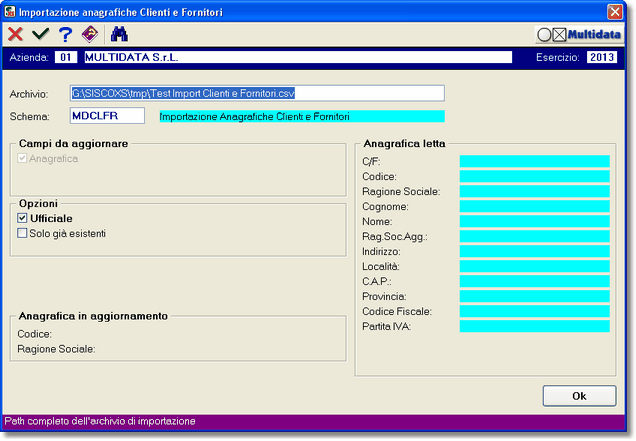This screenshot has height=441, width=636.
Task: Click the Località cyan value field
Action: 534,266
